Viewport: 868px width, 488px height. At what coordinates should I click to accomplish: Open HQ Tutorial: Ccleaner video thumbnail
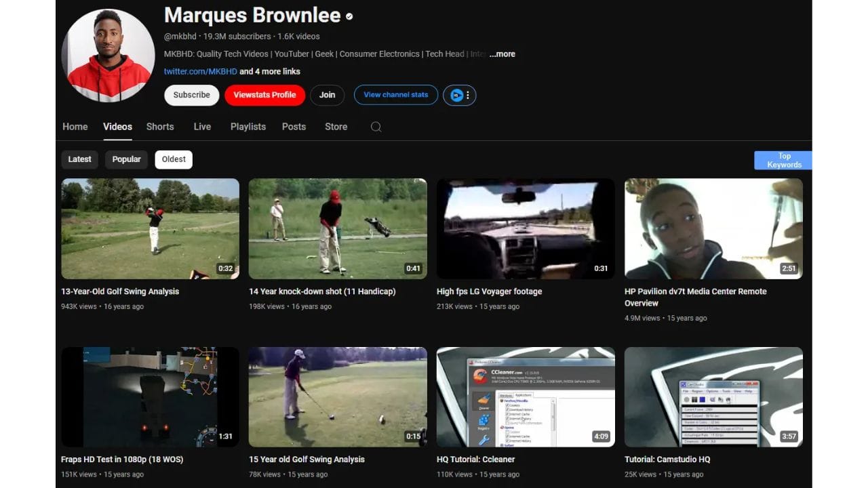point(526,397)
